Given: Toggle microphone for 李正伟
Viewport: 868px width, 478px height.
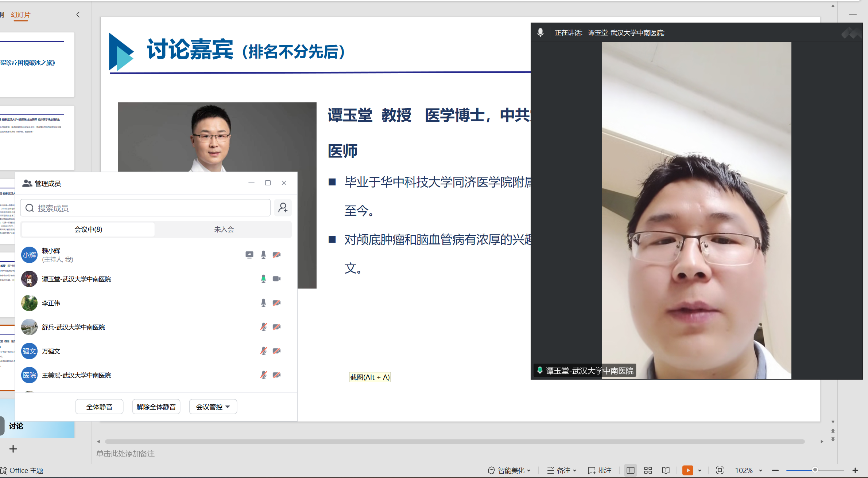Looking at the screenshot, I should (x=263, y=303).
